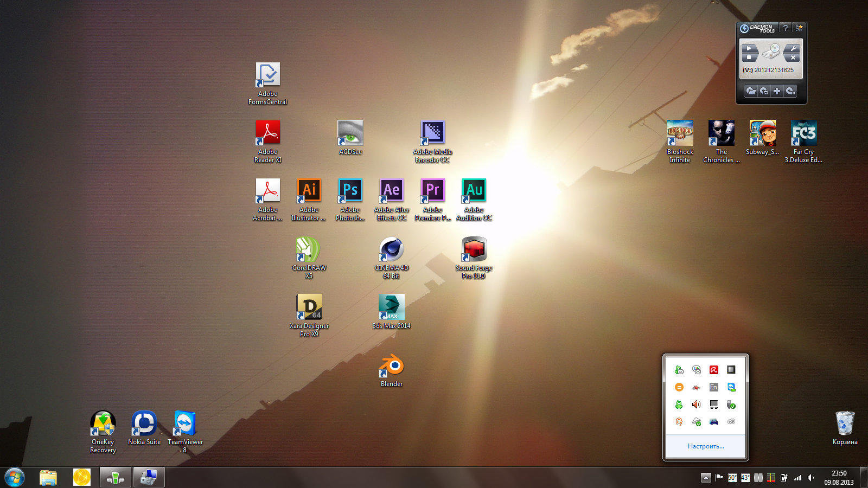Collapse the hidden tray icons arrow
Image resolution: width=868 pixels, height=488 pixels.
click(x=706, y=478)
